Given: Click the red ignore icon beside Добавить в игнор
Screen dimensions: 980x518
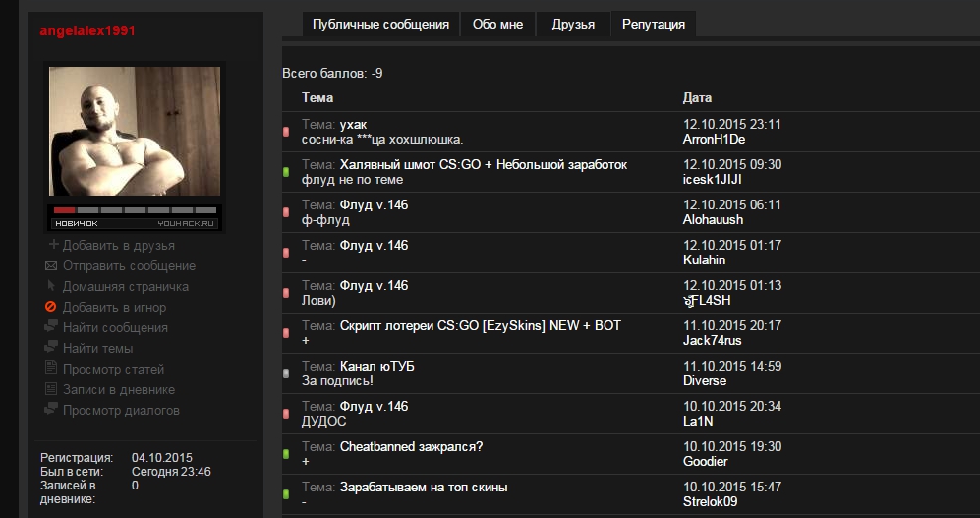Looking at the screenshot, I should point(51,307).
